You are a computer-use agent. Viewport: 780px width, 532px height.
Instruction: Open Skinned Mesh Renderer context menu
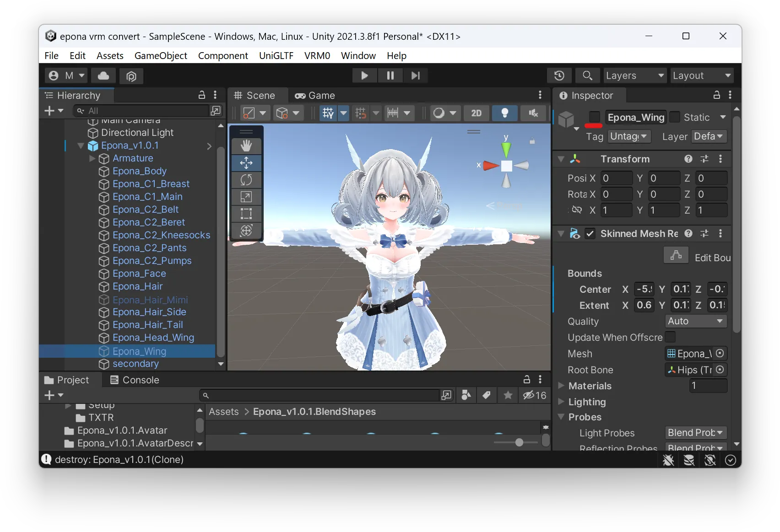pos(720,234)
